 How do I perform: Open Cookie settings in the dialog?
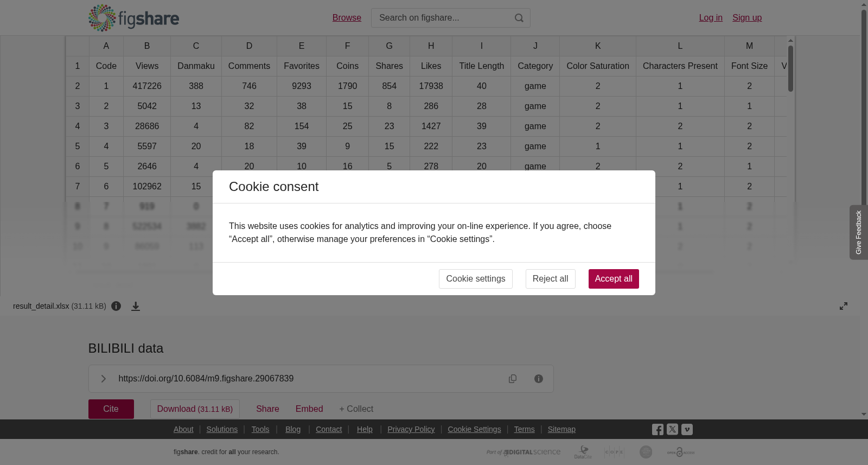pyautogui.click(x=476, y=279)
